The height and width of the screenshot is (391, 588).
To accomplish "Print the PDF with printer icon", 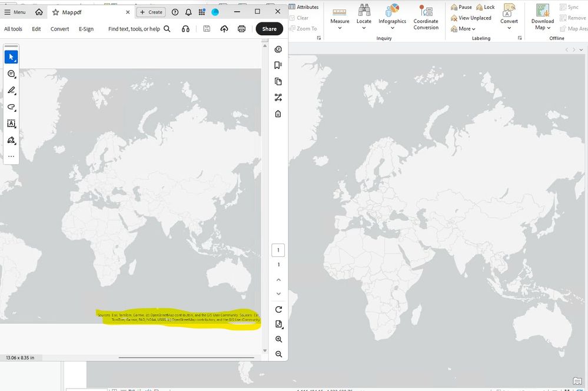I will coord(241,29).
